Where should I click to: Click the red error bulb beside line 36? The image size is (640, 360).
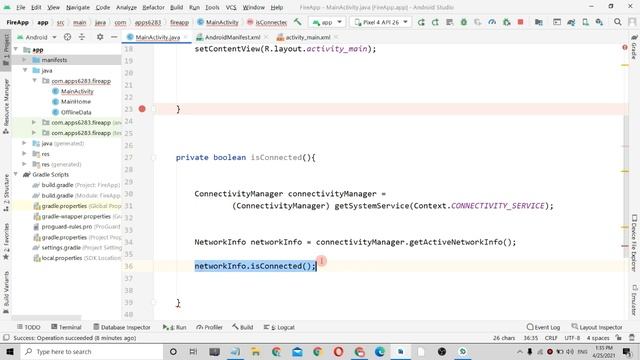322,260
